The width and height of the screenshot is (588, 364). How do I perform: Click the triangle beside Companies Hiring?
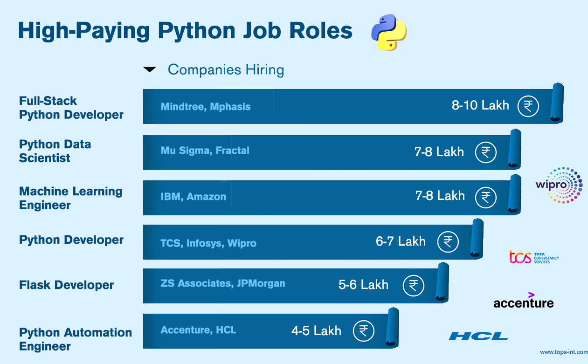[150, 70]
